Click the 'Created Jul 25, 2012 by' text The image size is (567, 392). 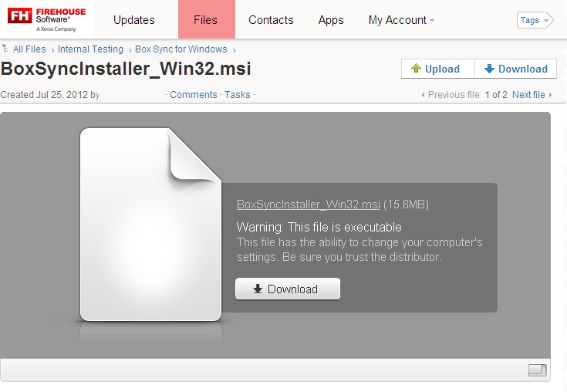[x=49, y=95]
